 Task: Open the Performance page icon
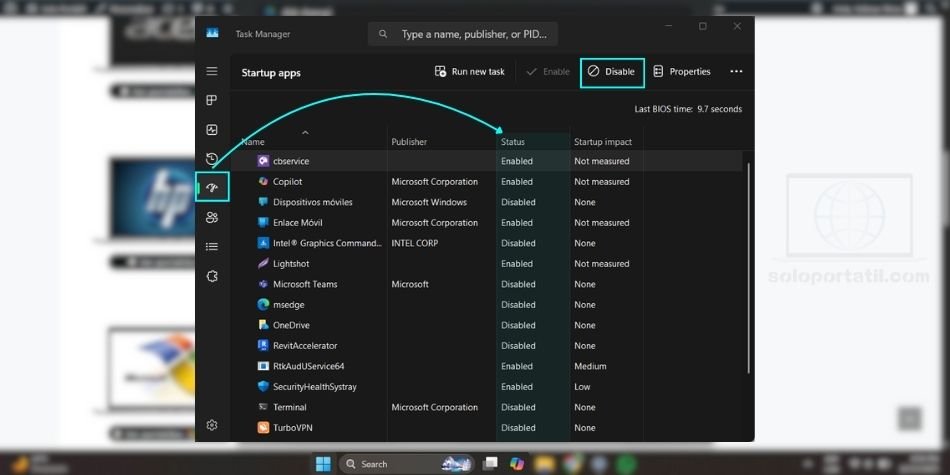212,130
